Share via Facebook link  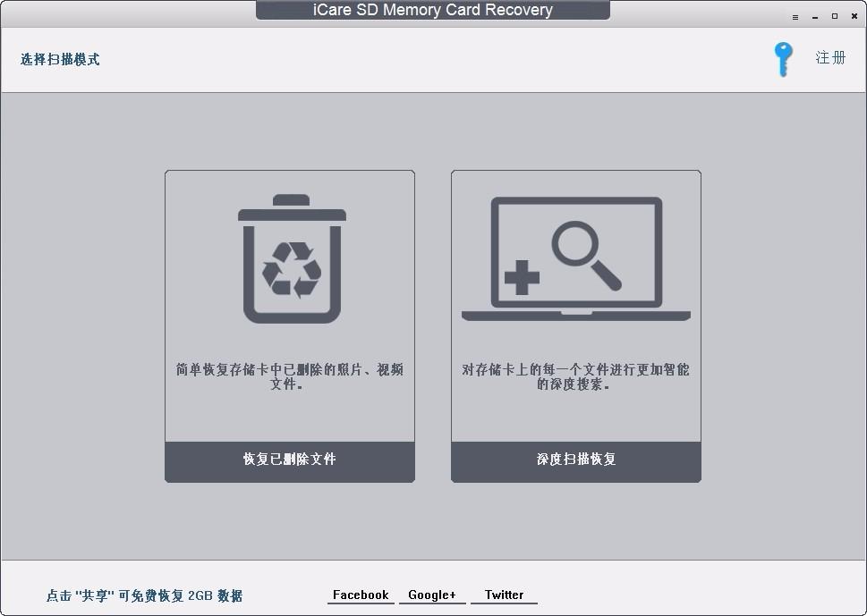pyautogui.click(x=361, y=595)
